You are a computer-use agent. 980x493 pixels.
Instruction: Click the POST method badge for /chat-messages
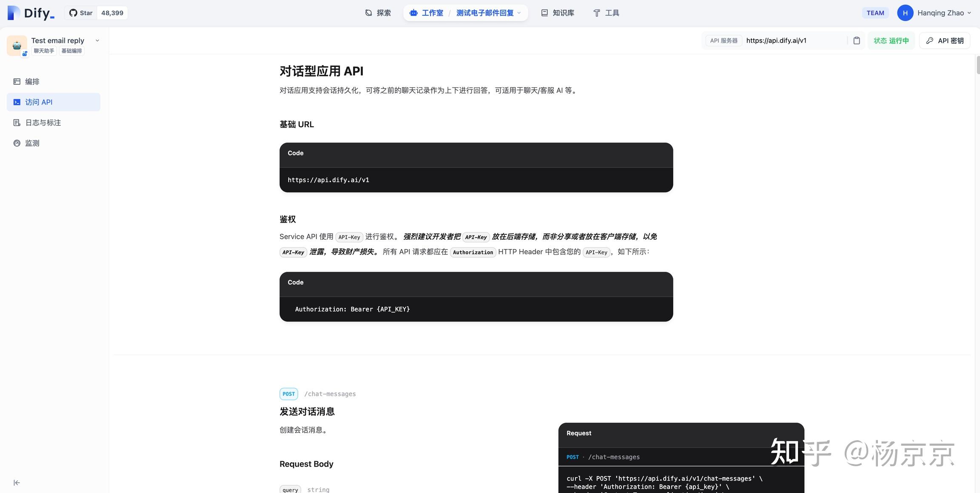pos(288,393)
